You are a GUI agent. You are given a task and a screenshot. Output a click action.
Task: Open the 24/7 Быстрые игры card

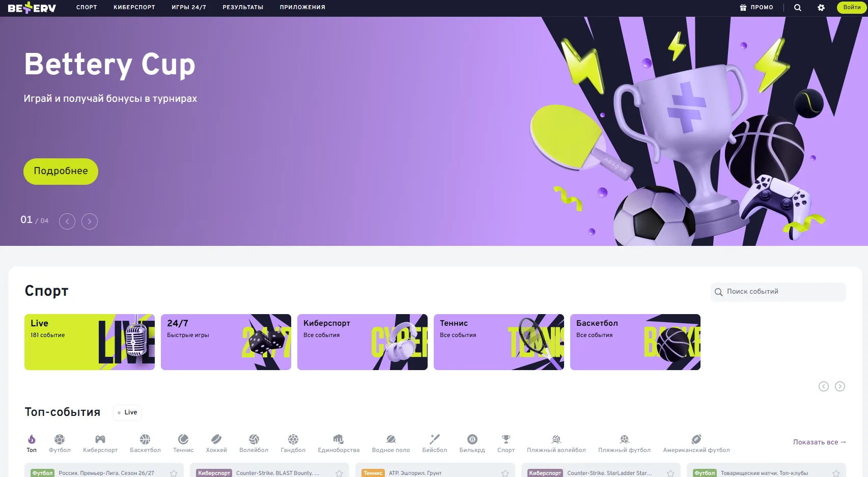point(226,342)
